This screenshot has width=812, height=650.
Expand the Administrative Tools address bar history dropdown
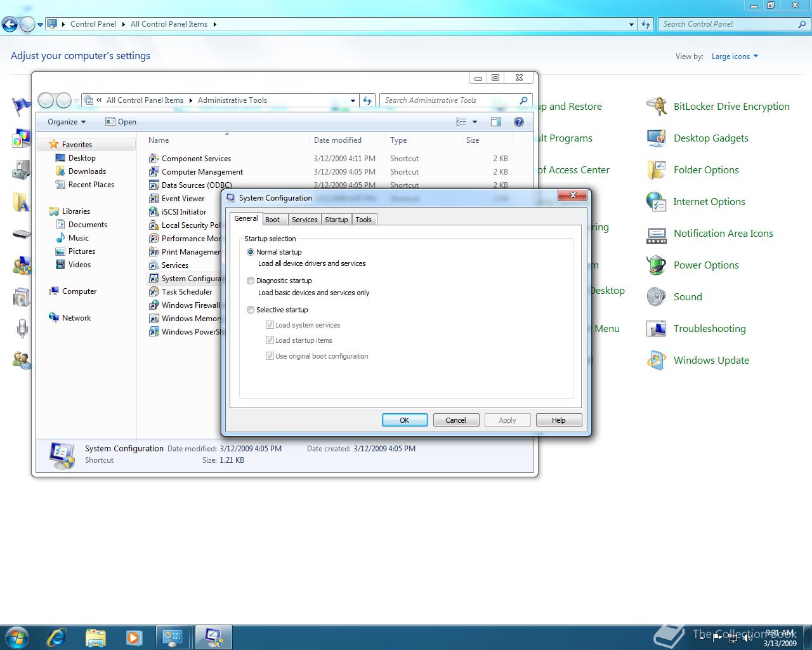353,100
